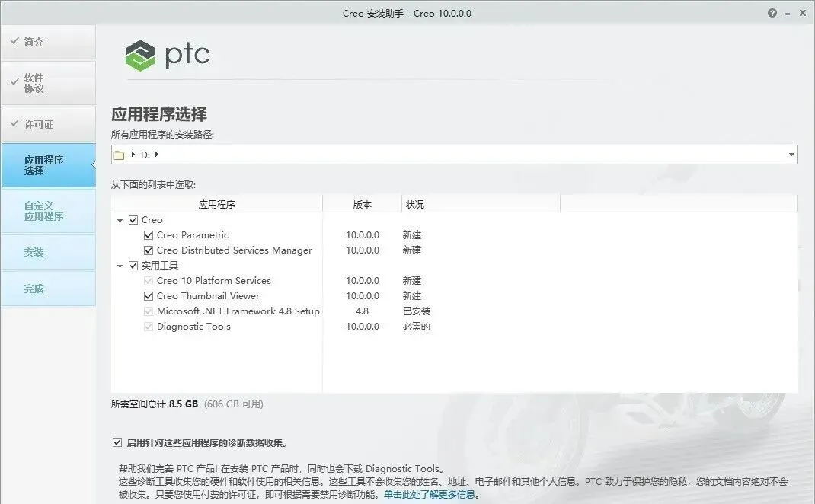Click the 单击此处了解更多信息 link

point(430,495)
